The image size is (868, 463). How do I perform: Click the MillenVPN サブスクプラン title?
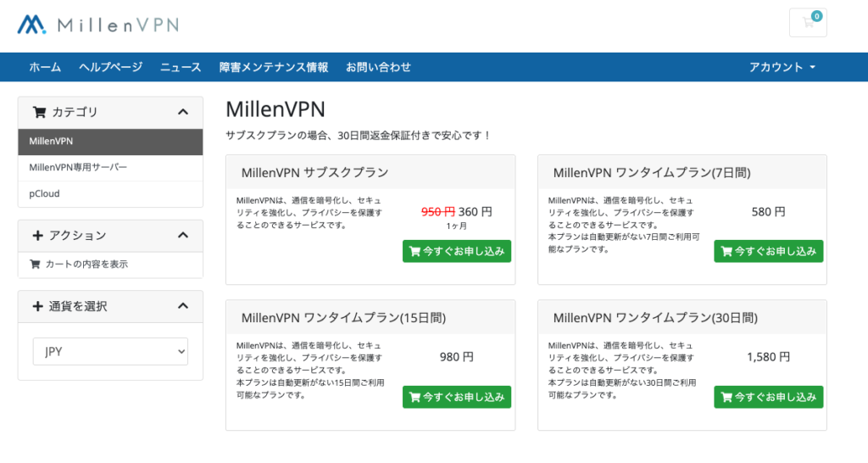pyautogui.click(x=315, y=173)
